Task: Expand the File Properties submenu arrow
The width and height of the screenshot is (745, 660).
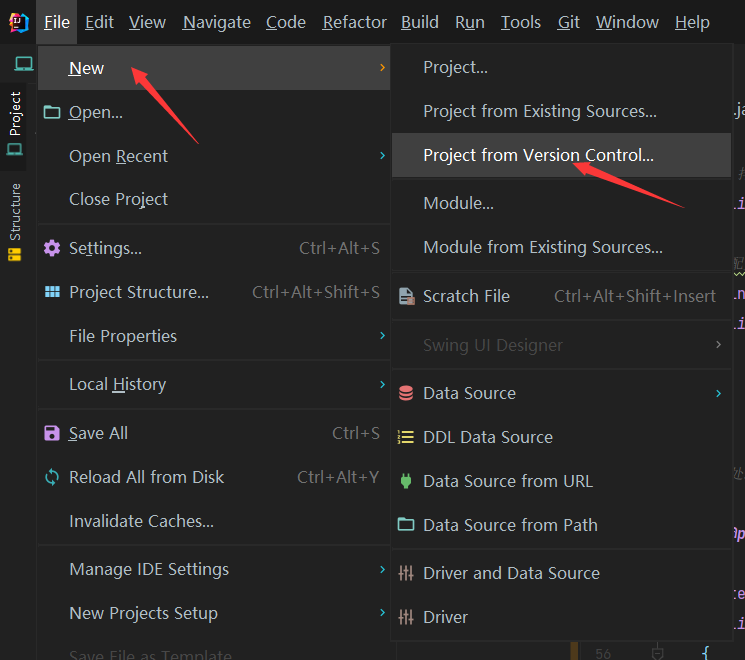Action: [x=382, y=336]
